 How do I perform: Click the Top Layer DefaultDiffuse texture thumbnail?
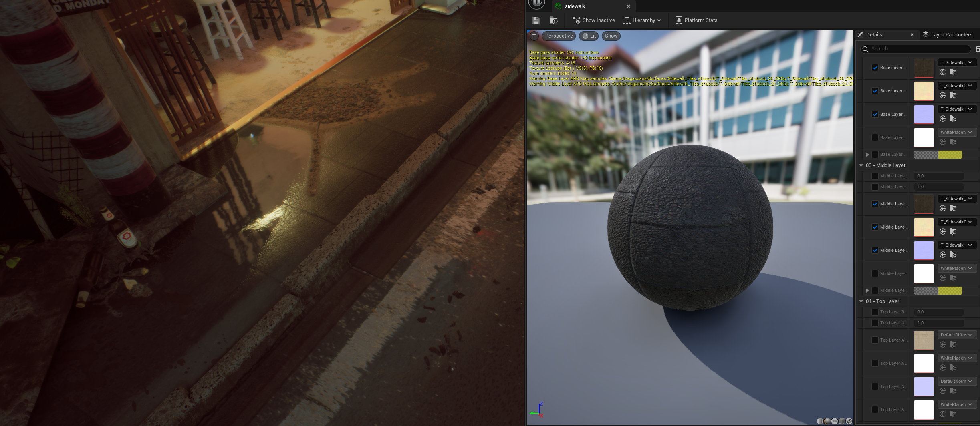click(924, 340)
